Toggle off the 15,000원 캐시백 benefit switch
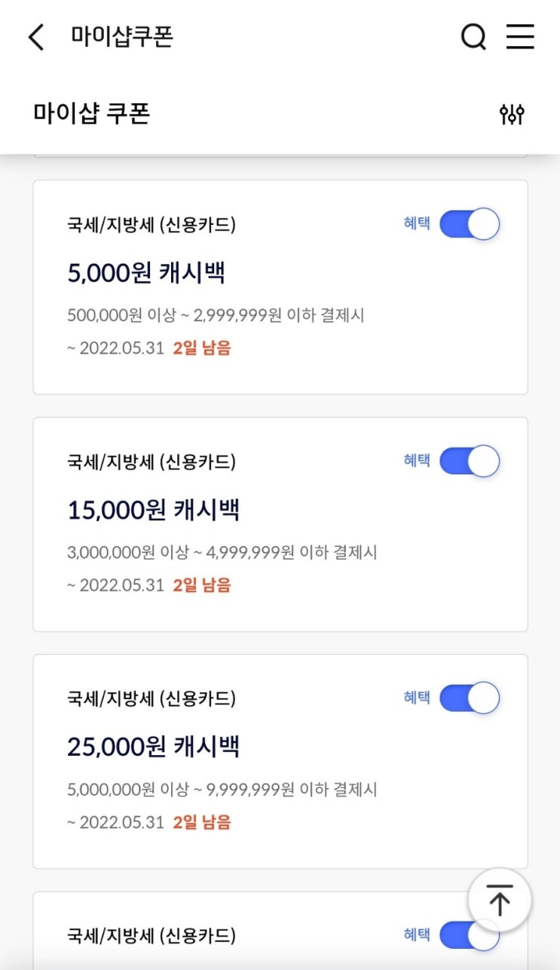Viewport: 560px width, 970px height. tap(470, 461)
